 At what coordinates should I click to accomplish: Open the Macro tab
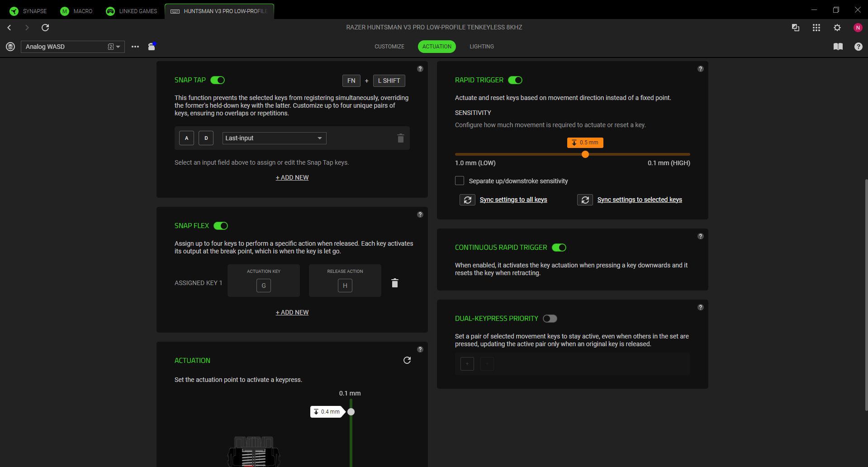[76, 11]
